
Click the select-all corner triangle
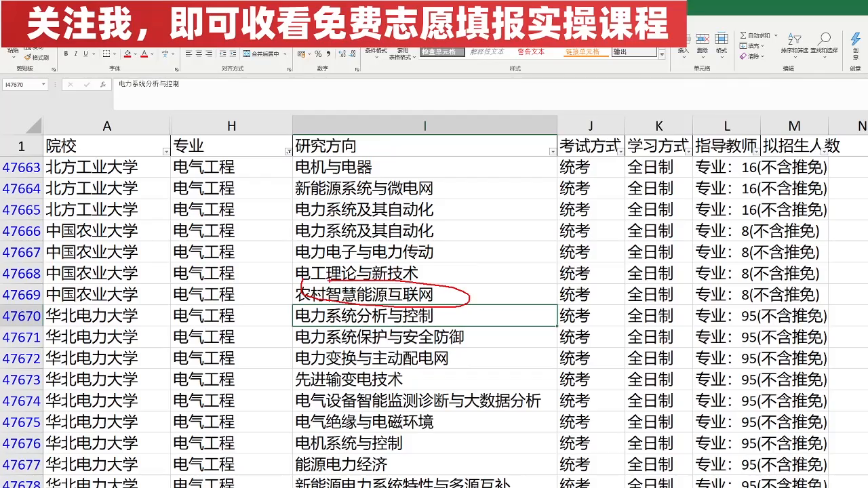pyautogui.click(x=34, y=126)
